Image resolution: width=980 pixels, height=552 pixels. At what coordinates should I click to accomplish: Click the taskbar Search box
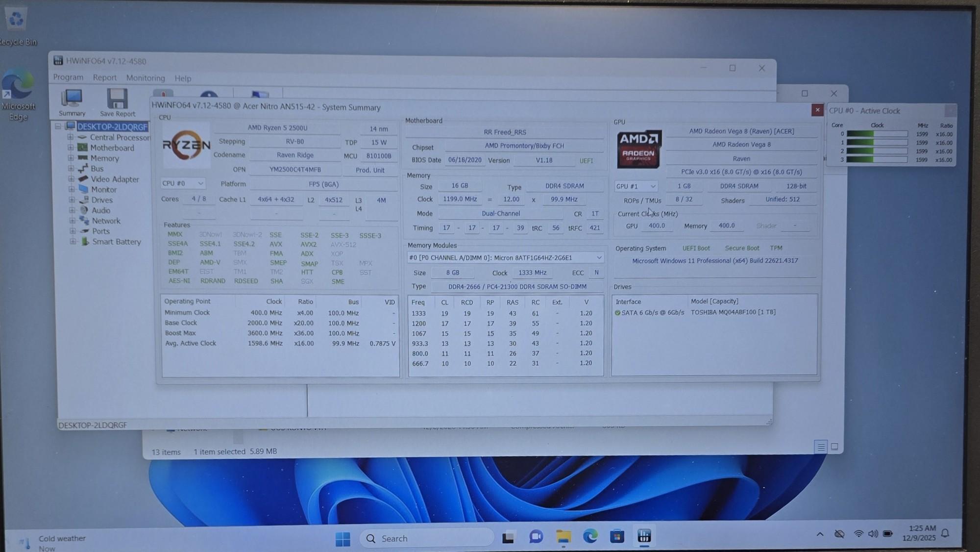426,538
